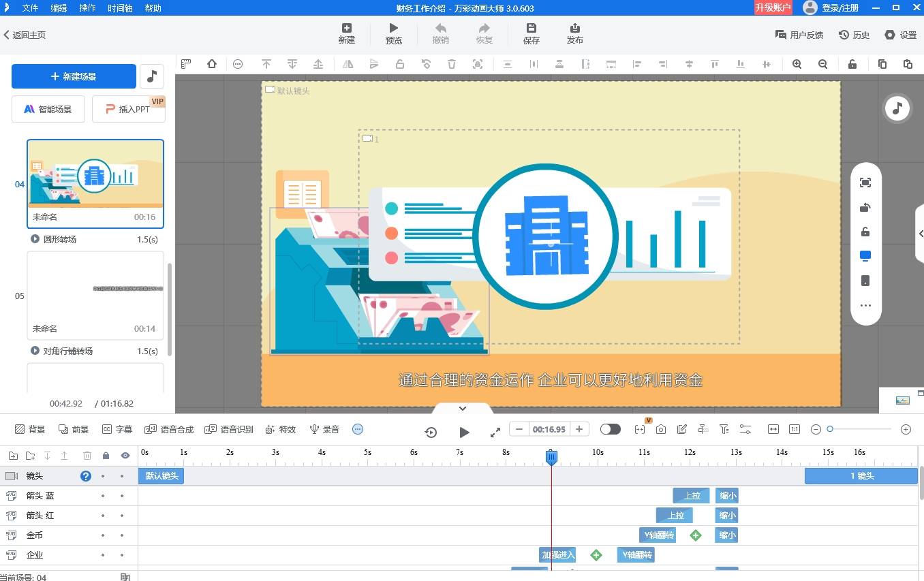Click the 发布 publish icon

(x=574, y=29)
